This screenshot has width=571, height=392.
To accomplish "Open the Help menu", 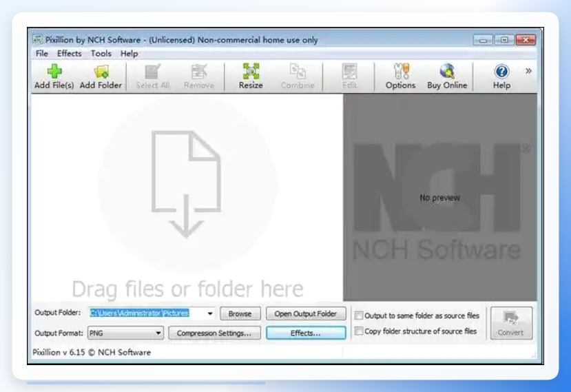I will tap(129, 54).
